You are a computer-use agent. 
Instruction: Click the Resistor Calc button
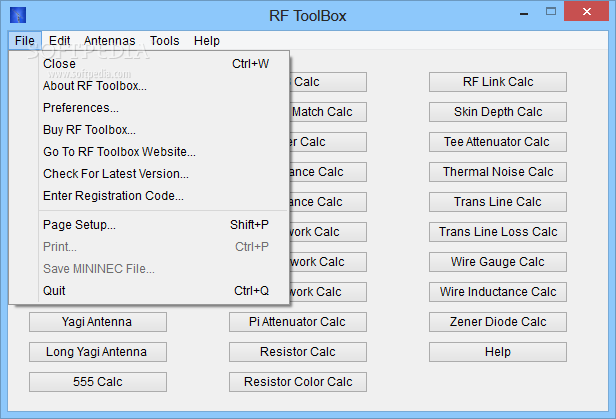pos(298,352)
